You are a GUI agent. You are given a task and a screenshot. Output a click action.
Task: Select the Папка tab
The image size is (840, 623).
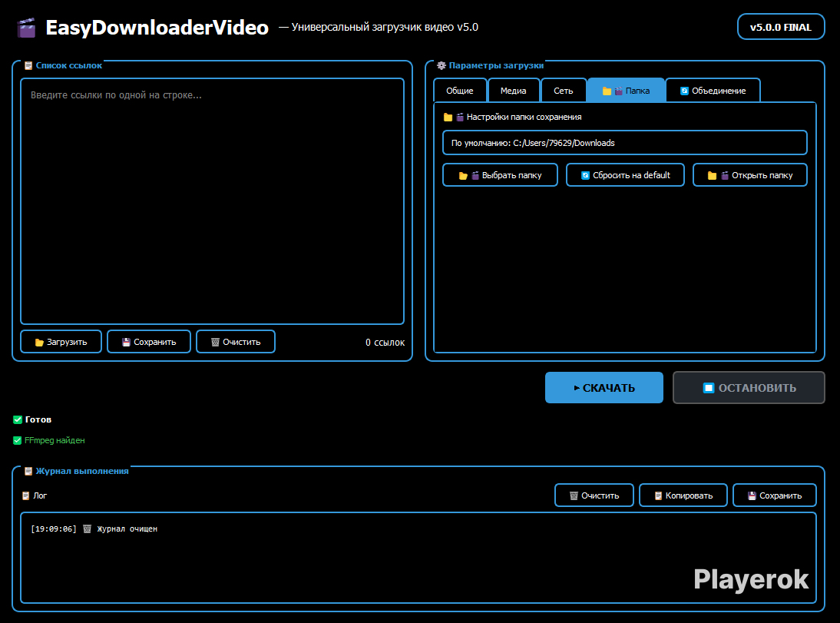tap(626, 91)
